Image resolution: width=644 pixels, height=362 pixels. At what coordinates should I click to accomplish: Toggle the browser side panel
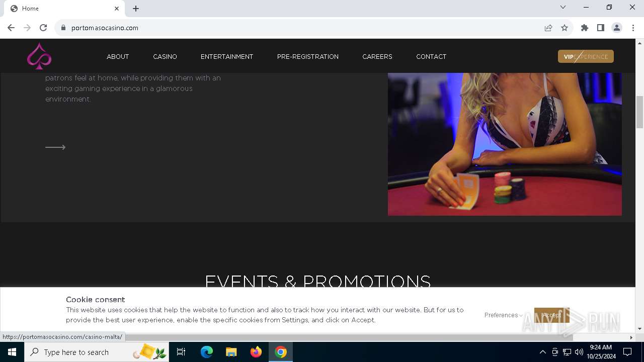[x=601, y=28]
